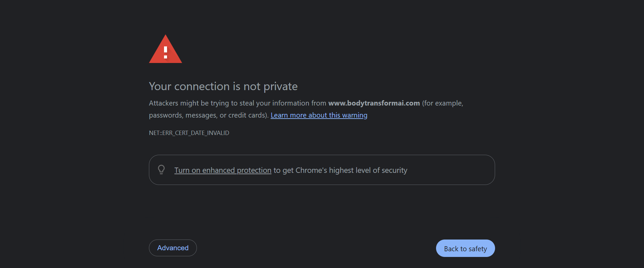The image size is (644, 268).
Task: Click the "passwords, messages, or credit cards" text
Action: pyautogui.click(x=208, y=115)
